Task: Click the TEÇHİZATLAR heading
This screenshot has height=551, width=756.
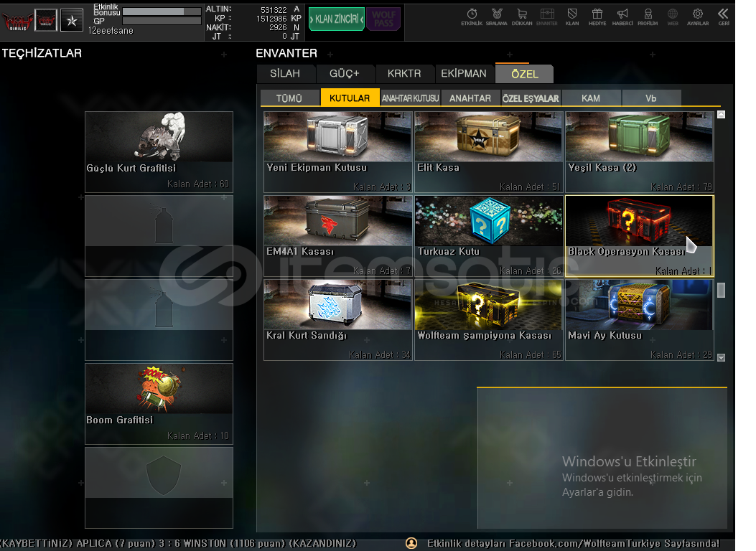Action: (42, 54)
